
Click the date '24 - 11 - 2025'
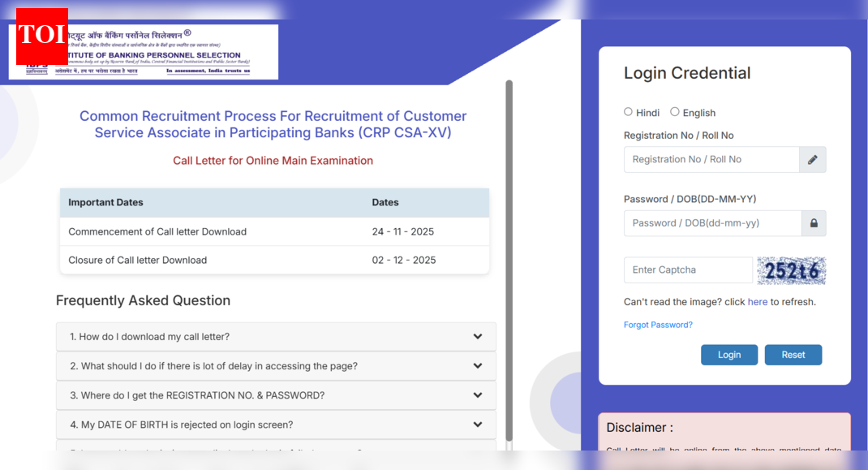point(403,231)
